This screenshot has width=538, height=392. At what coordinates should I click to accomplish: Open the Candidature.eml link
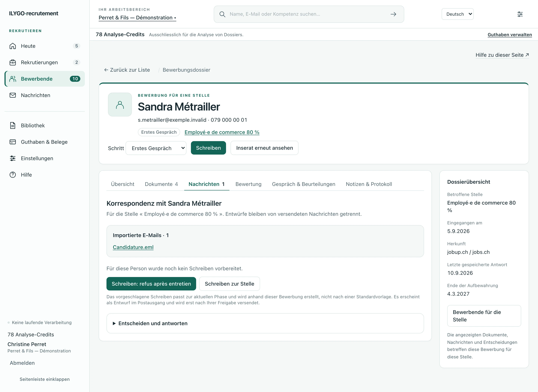pos(133,247)
